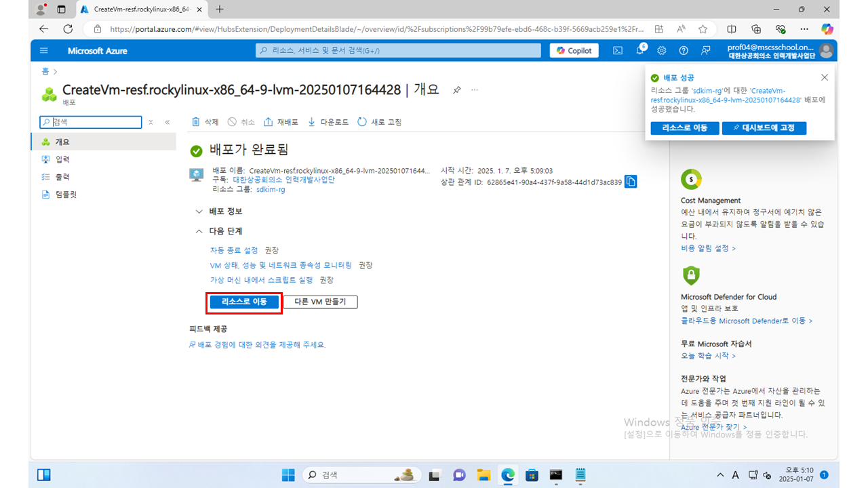Click the 삭제 (delete) toolbar command
Image resolution: width=868 pixels, height=488 pixels.
click(205, 122)
